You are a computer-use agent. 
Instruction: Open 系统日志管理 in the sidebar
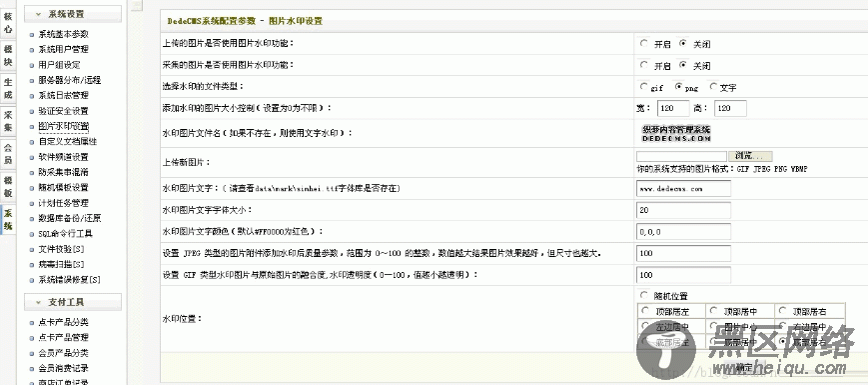click(x=63, y=95)
